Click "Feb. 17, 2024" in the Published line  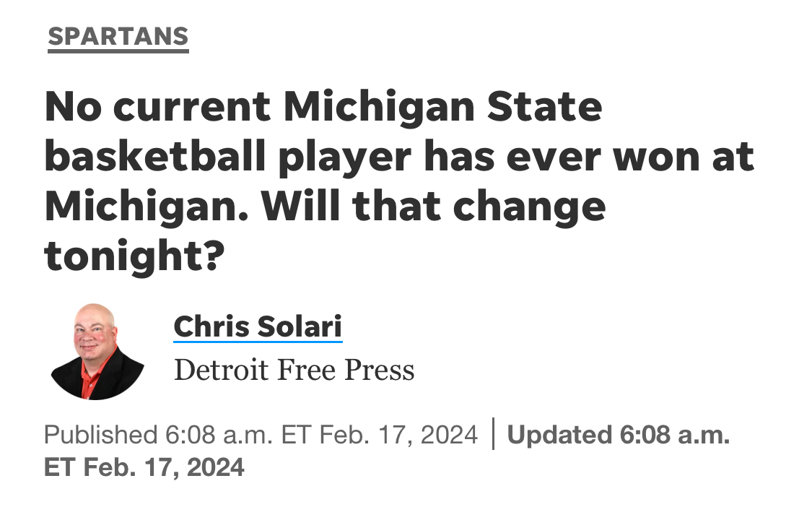tap(398, 435)
